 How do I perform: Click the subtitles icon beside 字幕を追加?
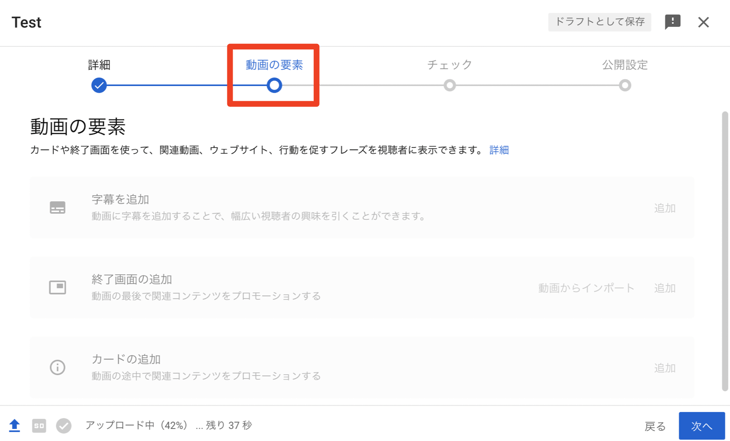[58, 208]
